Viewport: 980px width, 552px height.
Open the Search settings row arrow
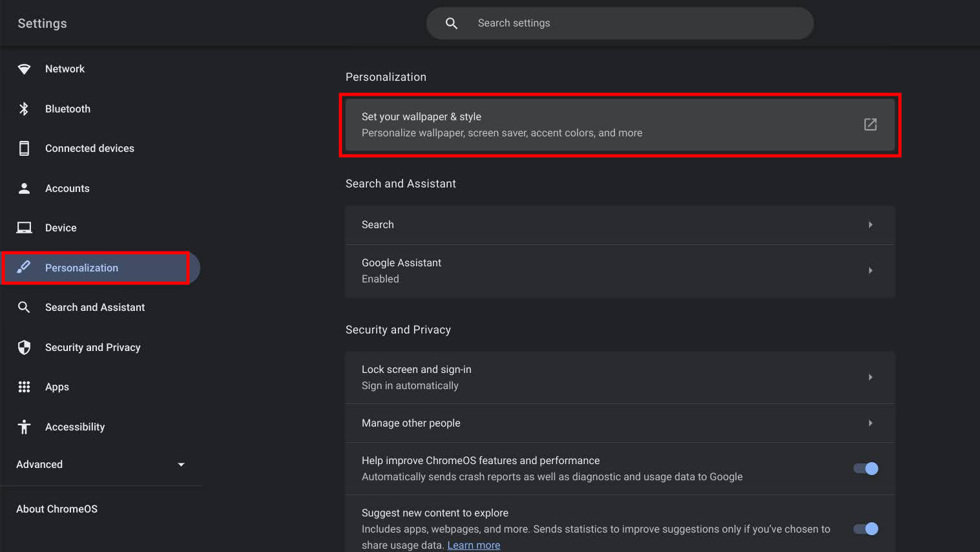(x=870, y=225)
